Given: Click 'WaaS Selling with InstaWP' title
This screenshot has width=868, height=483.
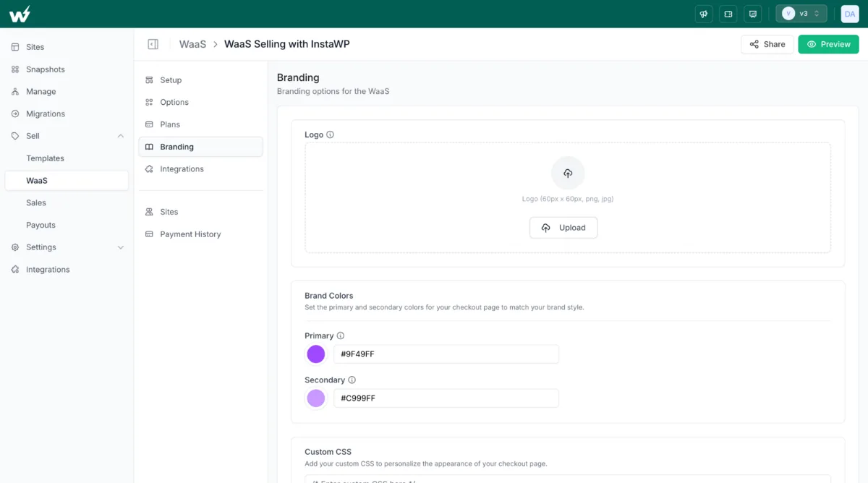Looking at the screenshot, I should click(287, 44).
